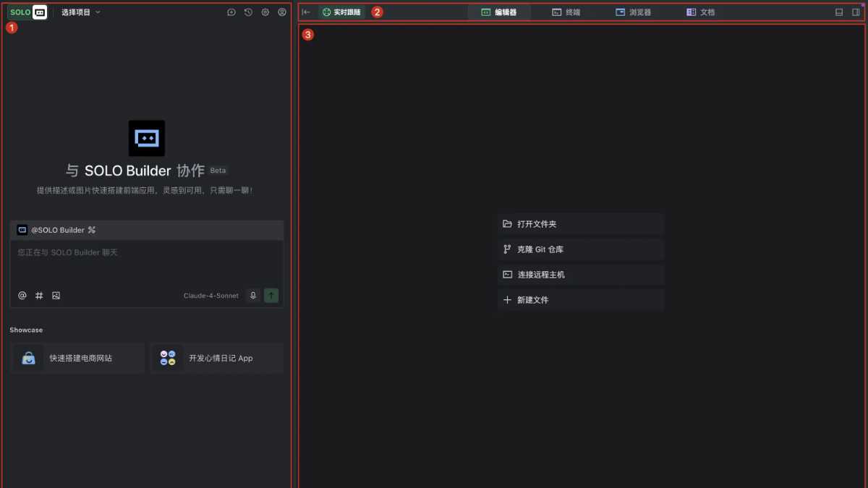Click the user account avatar icon
Image resolution: width=868 pixels, height=488 pixels.
(x=282, y=12)
